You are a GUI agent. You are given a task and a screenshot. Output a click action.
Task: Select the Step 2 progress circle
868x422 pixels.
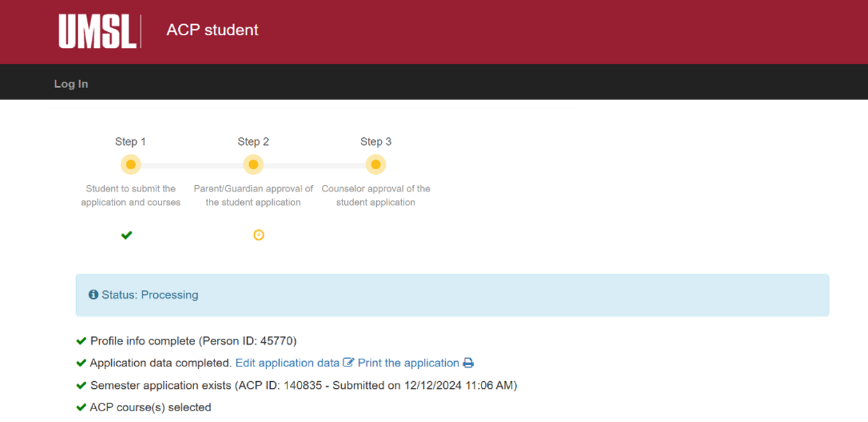(x=253, y=164)
